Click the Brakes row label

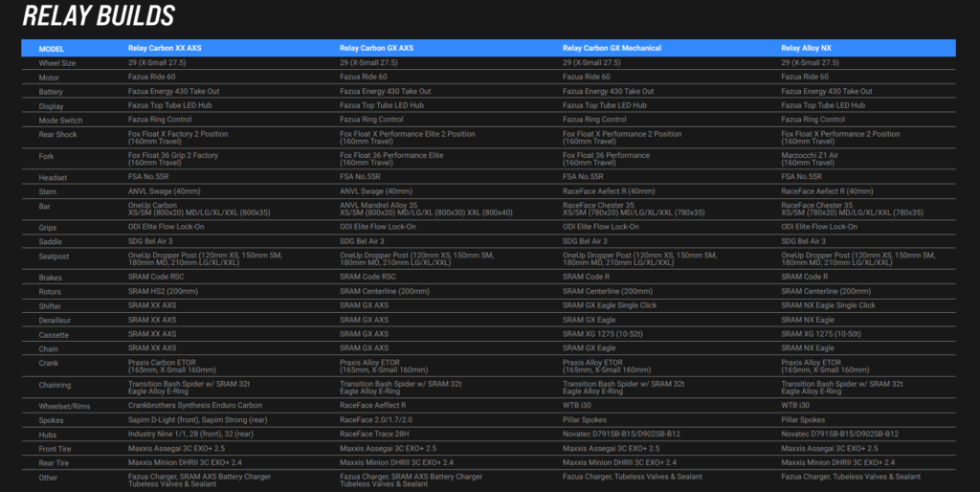pos(50,278)
